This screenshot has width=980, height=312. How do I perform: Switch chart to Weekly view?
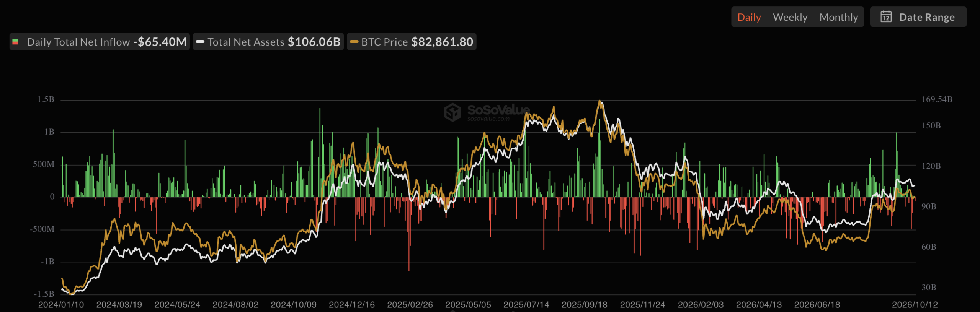pyautogui.click(x=790, y=17)
